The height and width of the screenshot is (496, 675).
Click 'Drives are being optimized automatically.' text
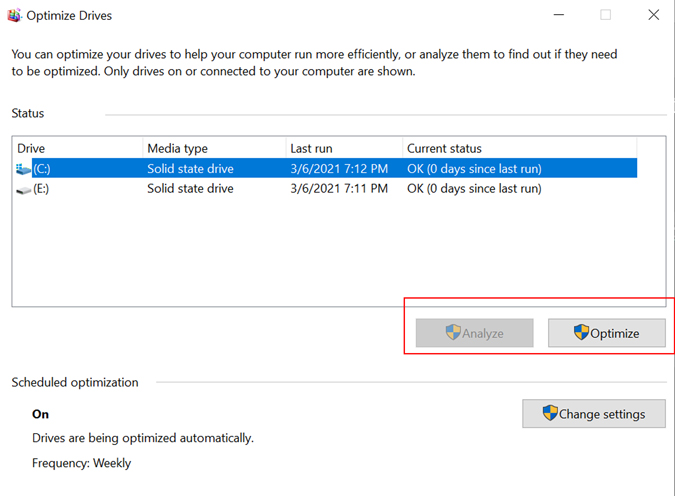(143, 438)
